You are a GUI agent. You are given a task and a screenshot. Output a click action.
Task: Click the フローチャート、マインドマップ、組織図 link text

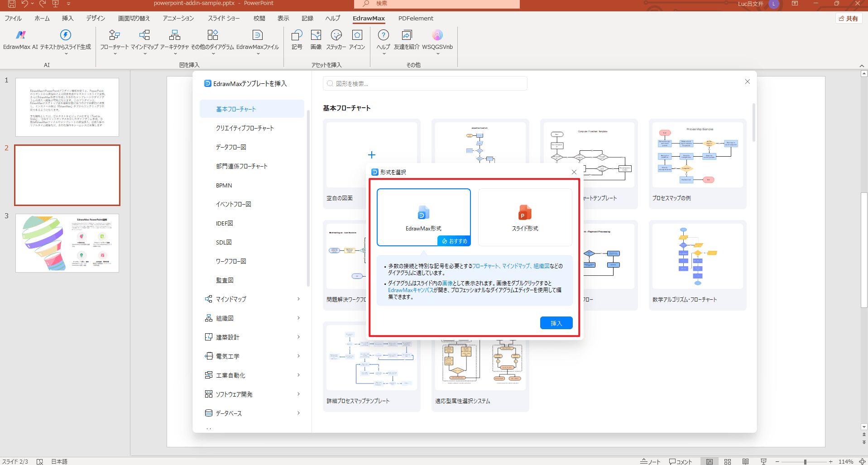(511, 266)
